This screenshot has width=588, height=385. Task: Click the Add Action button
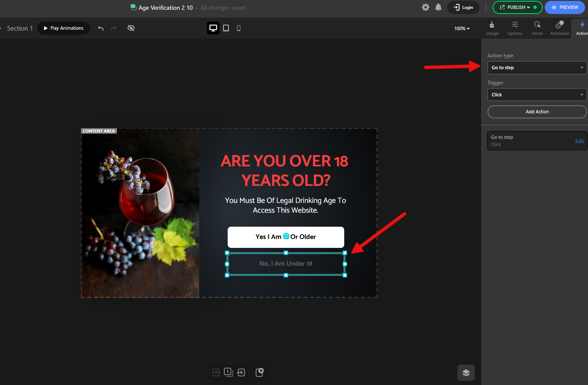(x=537, y=112)
